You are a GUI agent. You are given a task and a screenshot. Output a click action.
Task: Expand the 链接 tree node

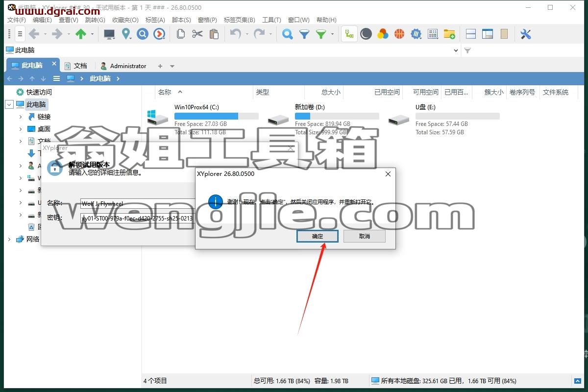coord(21,117)
